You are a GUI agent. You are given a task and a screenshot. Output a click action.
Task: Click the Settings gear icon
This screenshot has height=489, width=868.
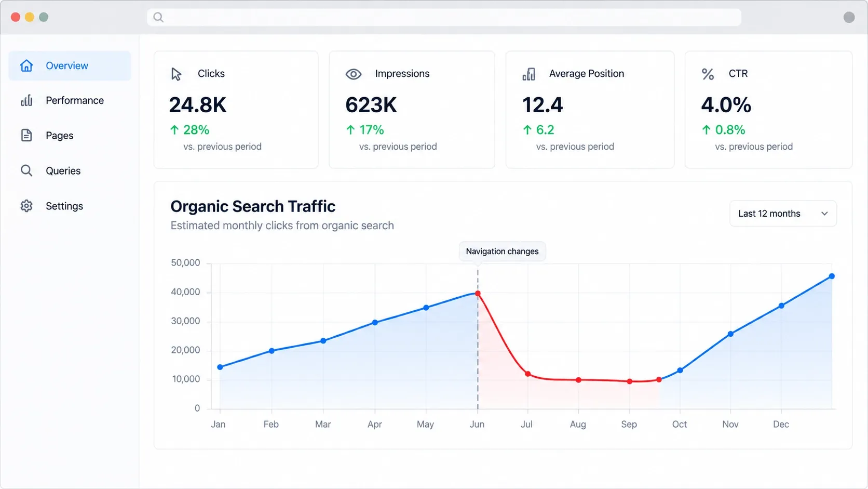pos(26,206)
